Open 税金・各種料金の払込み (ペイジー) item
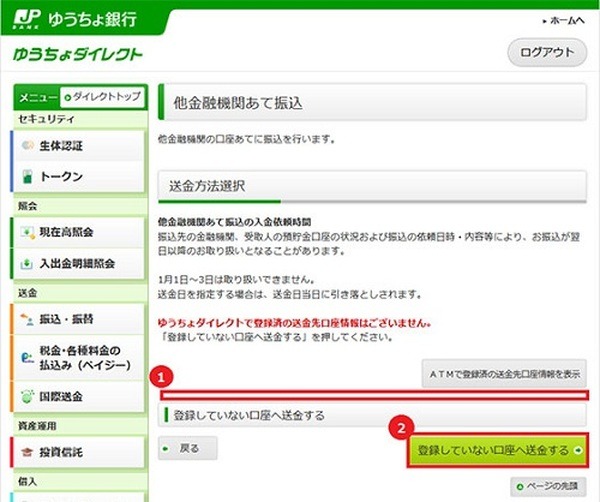600x502 pixels. [78, 358]
